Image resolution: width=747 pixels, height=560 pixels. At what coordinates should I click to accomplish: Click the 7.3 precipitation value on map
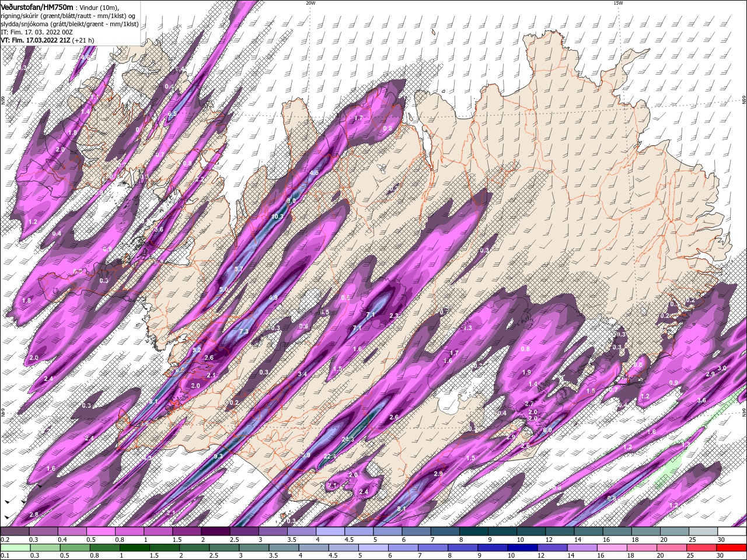pyautogui.click(x=244, y=331)
